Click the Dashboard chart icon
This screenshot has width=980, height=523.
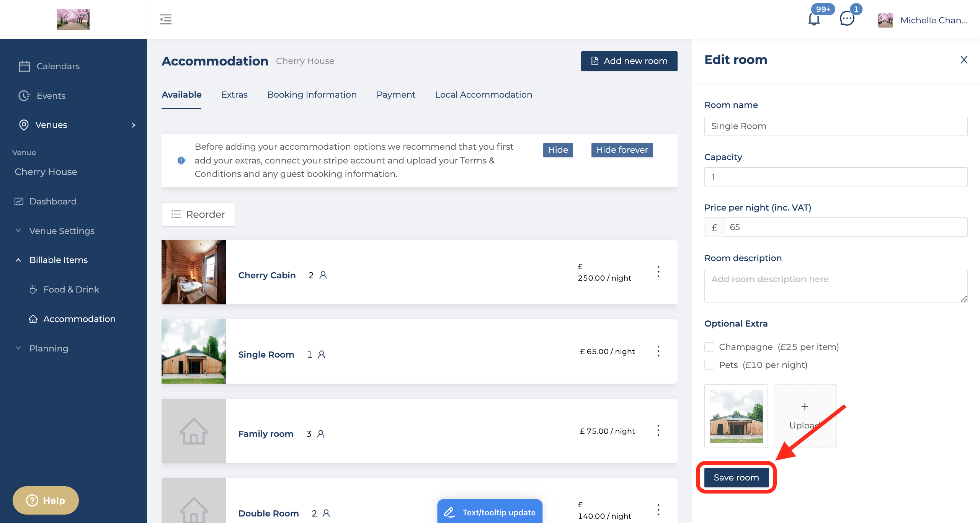click(19, 201)
